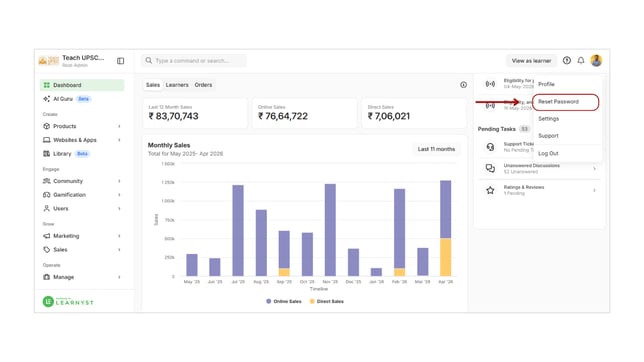
Task: Click the search magnifier icon
Action: 149,60
